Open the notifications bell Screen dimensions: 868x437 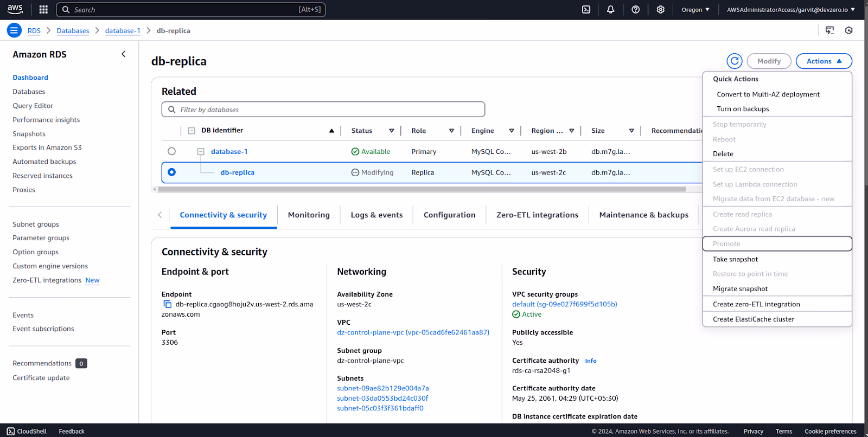click(x=611, y=9)
